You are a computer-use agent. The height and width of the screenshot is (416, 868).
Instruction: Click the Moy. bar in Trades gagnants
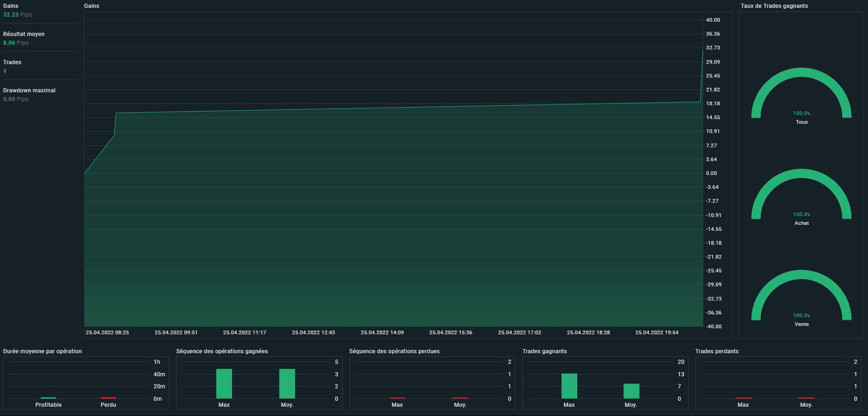tap(631, 391)
